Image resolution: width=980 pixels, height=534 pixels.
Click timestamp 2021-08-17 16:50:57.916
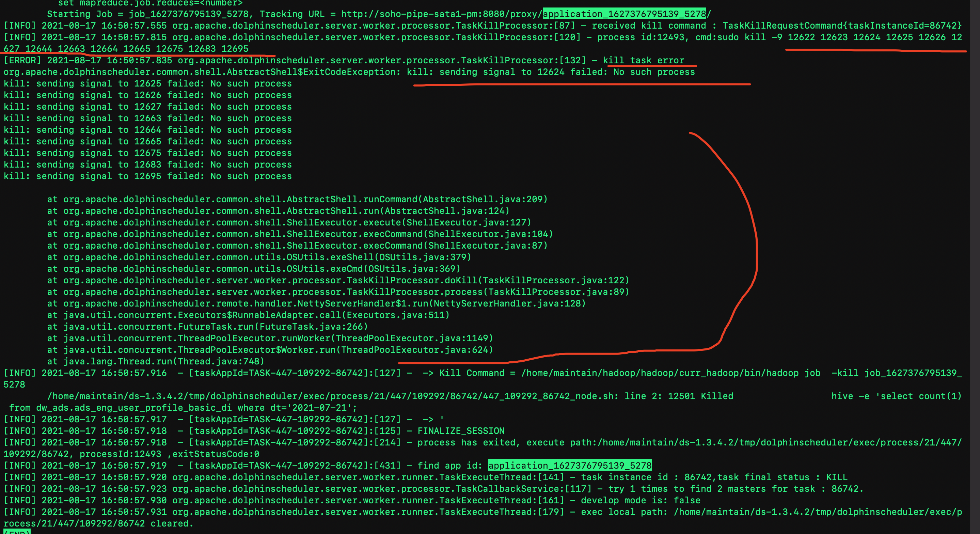pyautogui.click(x=104, y=373)
